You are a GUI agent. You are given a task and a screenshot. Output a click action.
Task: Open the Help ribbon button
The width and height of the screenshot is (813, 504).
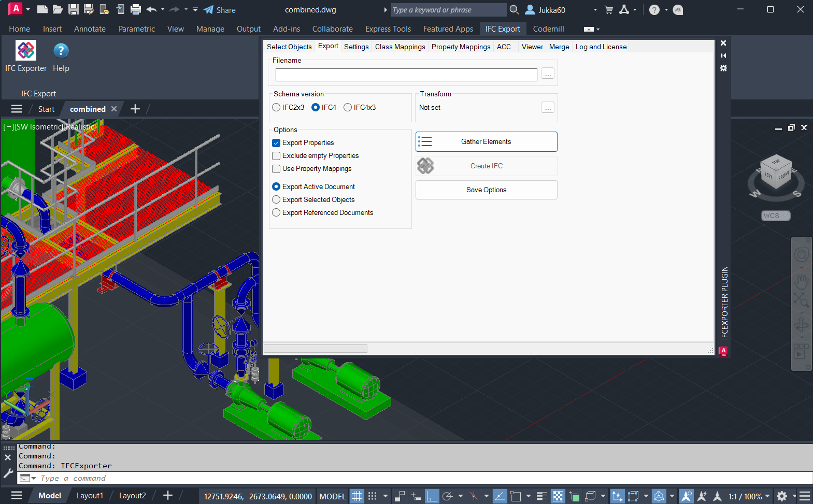point(61,56)
